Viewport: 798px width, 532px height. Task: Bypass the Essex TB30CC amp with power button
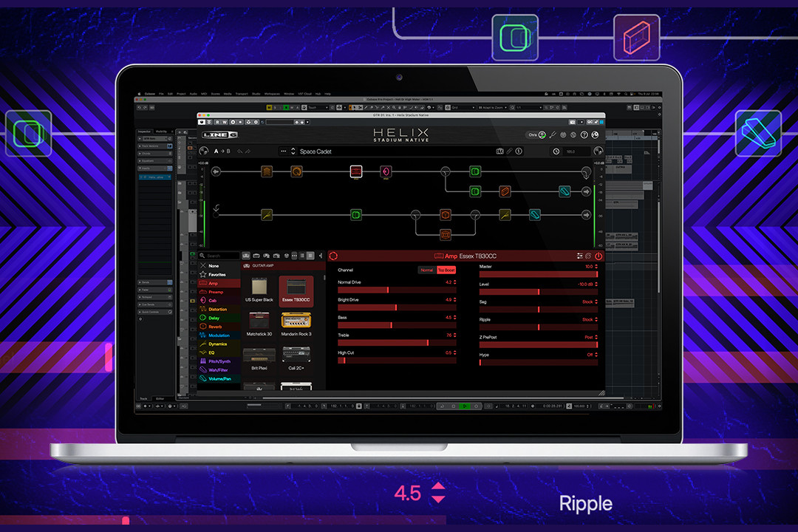[x=598, y=256]
